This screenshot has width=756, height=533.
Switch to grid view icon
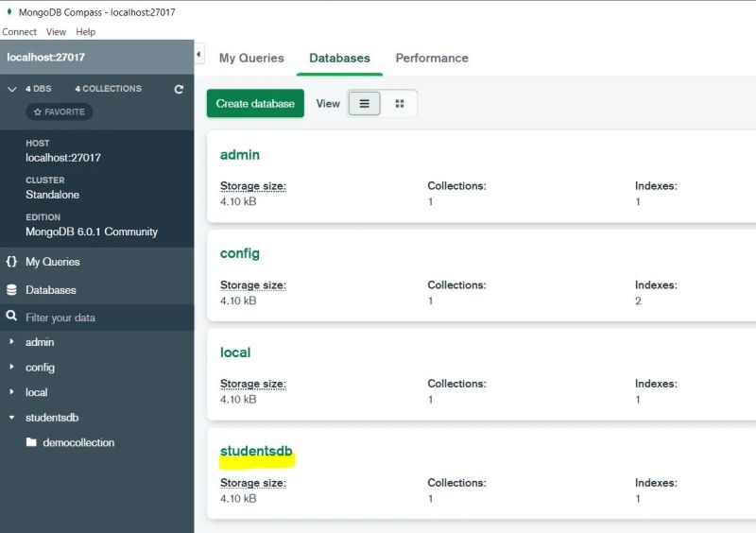[x=400, y=104]
